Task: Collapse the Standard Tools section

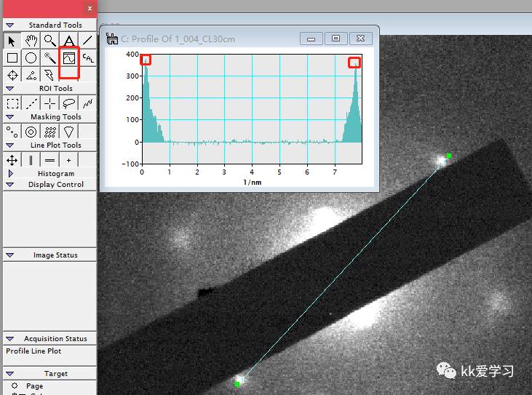Action: click(x=9, y=25)
